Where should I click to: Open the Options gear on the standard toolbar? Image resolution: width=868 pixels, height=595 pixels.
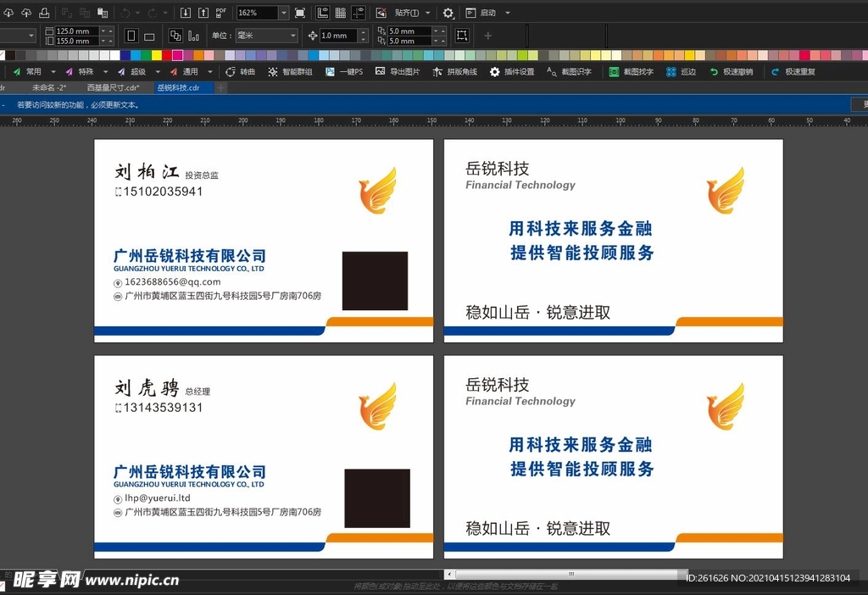tap(448, 13)
